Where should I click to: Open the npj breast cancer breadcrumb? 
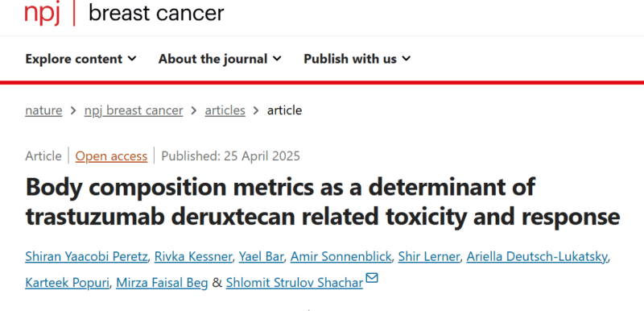click(134, 110)
